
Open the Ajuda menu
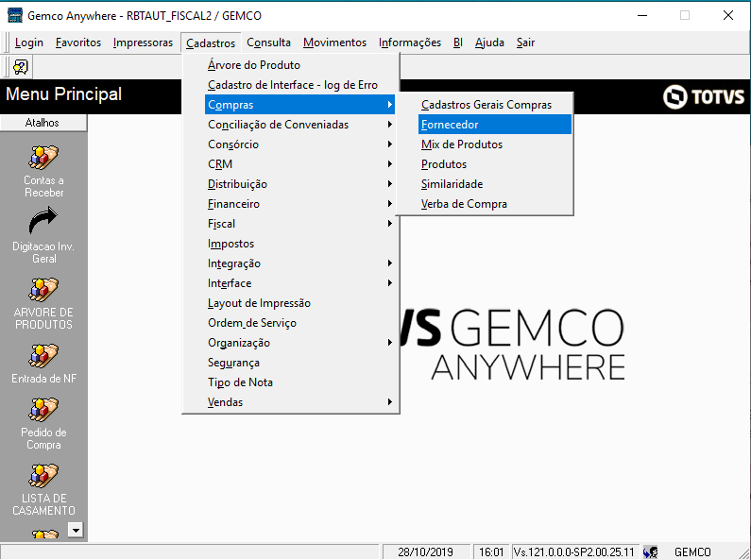click(x=489, y=42)
